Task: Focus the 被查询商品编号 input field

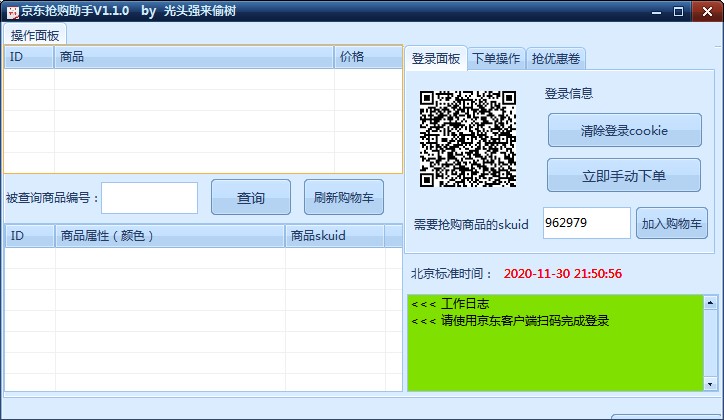Action: click(149, 198)
